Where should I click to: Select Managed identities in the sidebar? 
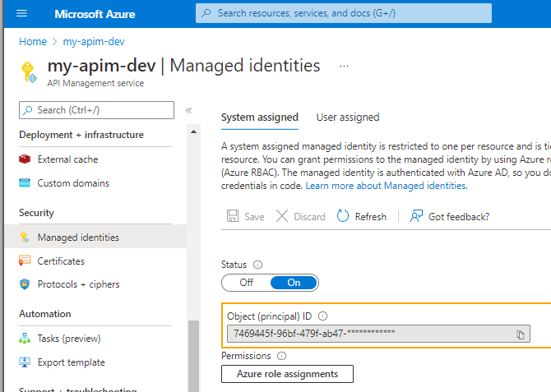tap(95, 238)
